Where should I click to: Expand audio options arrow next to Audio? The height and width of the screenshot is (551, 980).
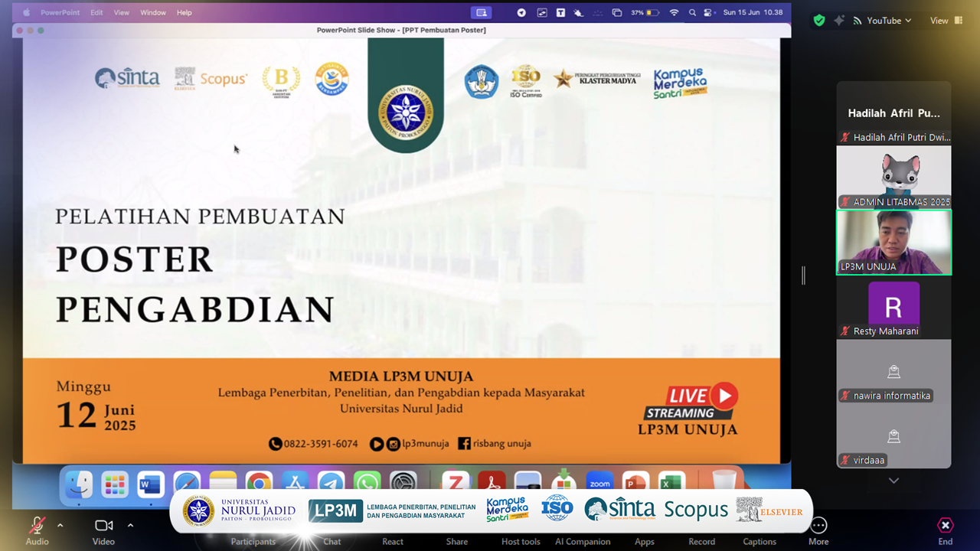[60, 526]
